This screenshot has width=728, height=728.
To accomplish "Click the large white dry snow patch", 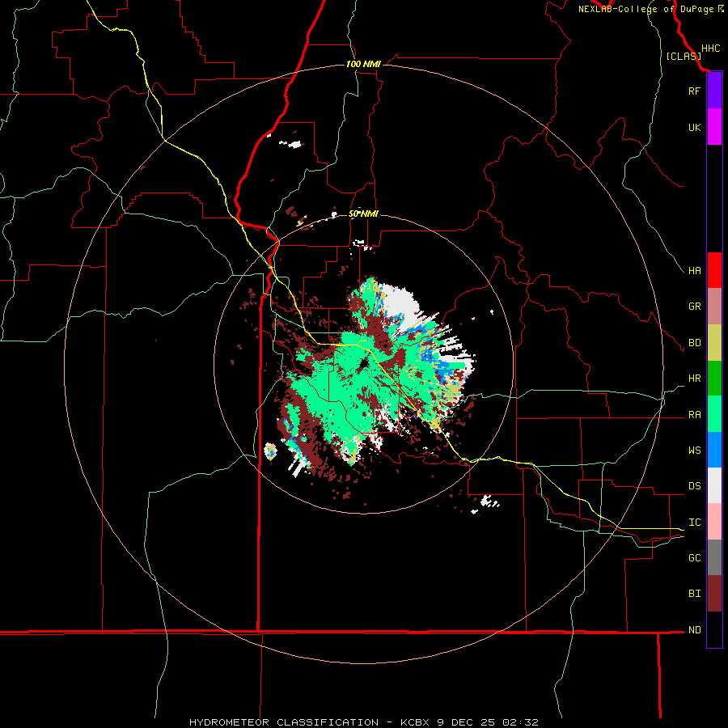I will pos(400,305).
